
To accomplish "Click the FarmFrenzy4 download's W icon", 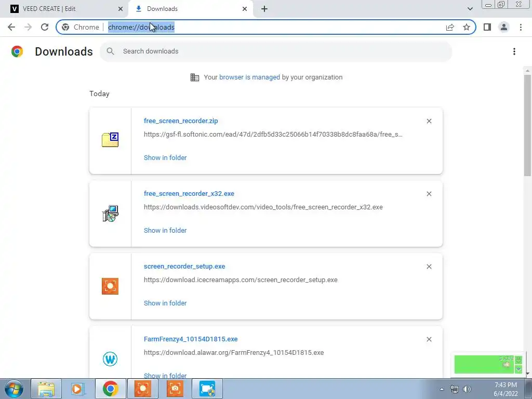I will 110,359.
